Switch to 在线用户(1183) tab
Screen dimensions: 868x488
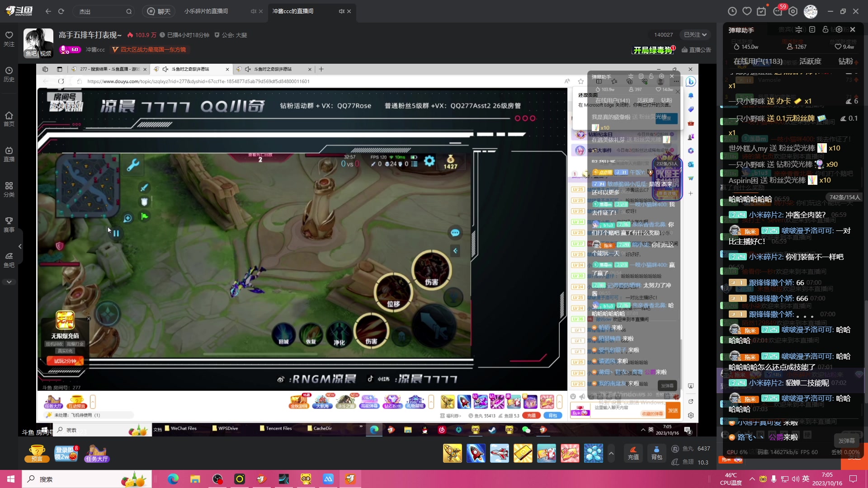pos(758,61)
